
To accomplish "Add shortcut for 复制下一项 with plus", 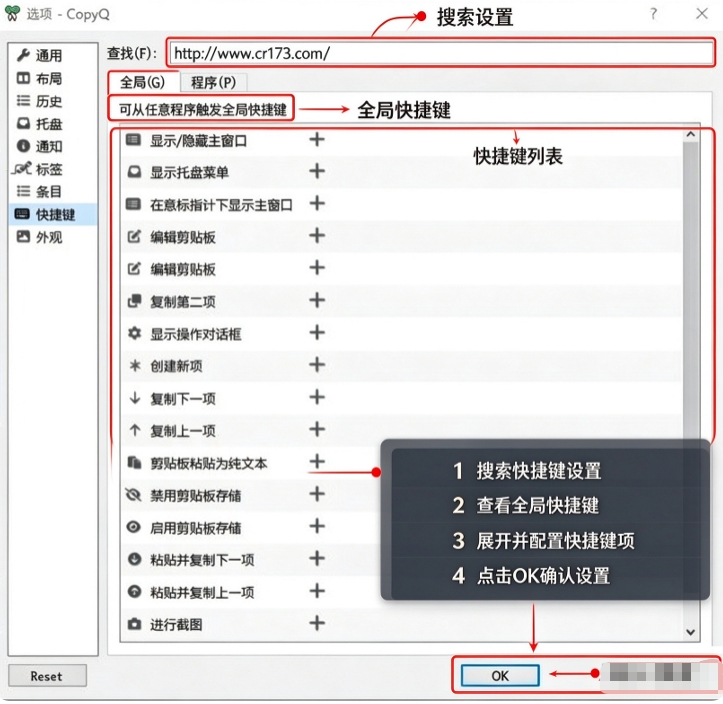I will (317, 397).
